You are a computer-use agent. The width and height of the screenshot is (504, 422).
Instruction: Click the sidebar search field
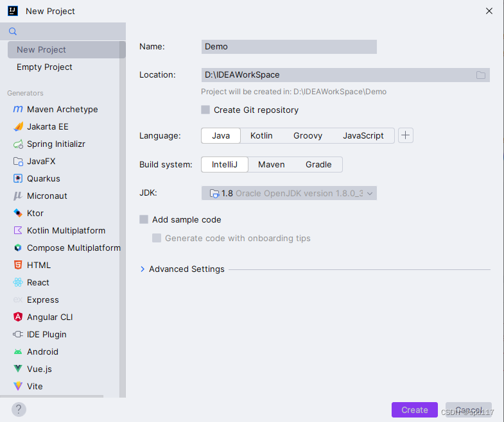pyautogui.click(x=63, y=31)
